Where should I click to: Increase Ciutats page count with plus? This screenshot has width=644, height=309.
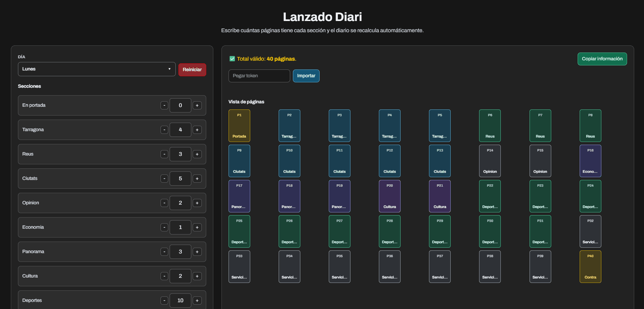click(x=197, y=179)
